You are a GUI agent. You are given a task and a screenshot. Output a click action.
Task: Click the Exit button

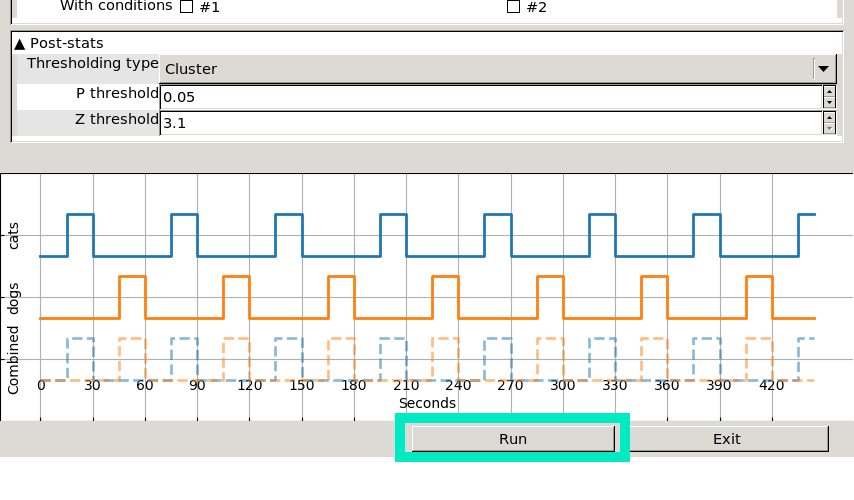(x=726, y=439)
